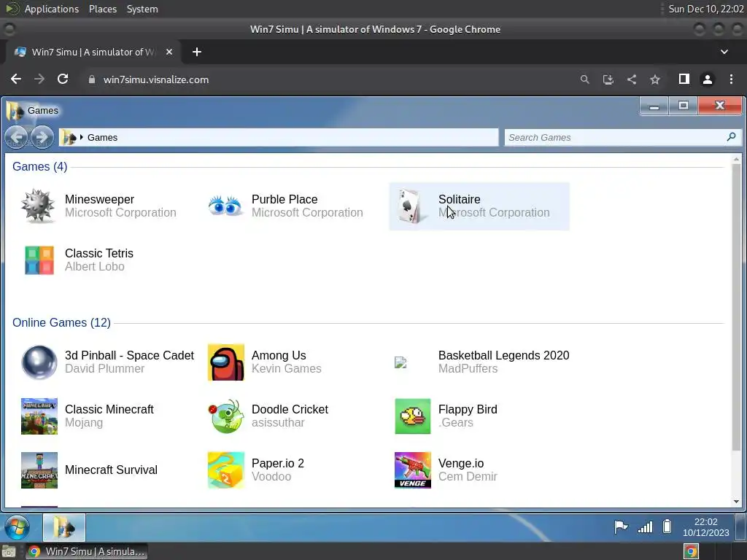Open the Minesweeper game icon
The height and width of the screenshot is (560, 747).
click(x=38, y=206)
